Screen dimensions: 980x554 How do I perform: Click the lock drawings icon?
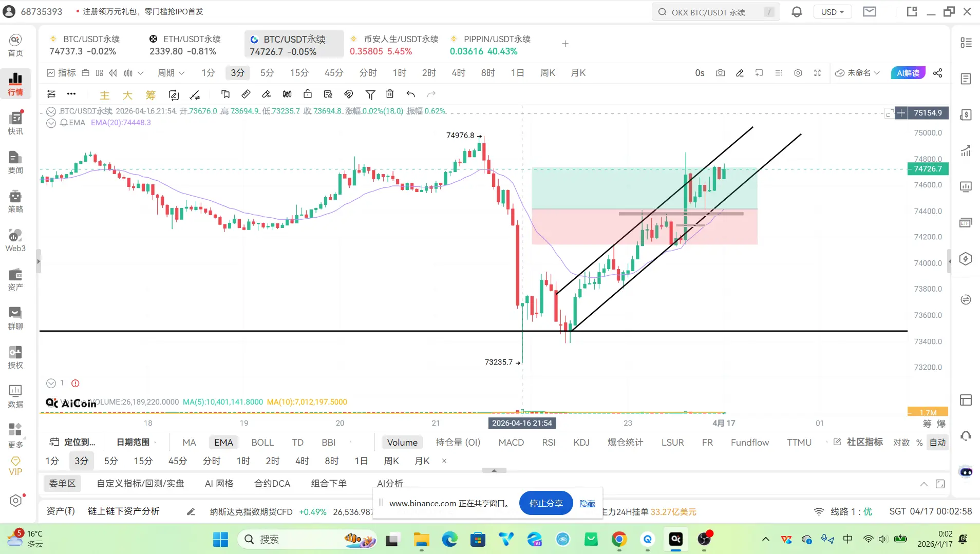pos(308,94)
